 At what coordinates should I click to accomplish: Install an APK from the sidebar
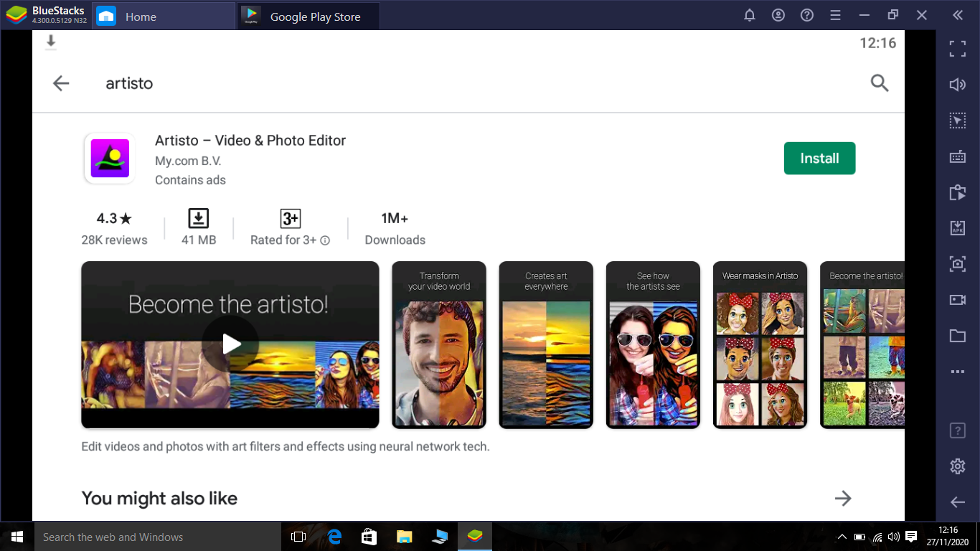[x=958, y=228]
